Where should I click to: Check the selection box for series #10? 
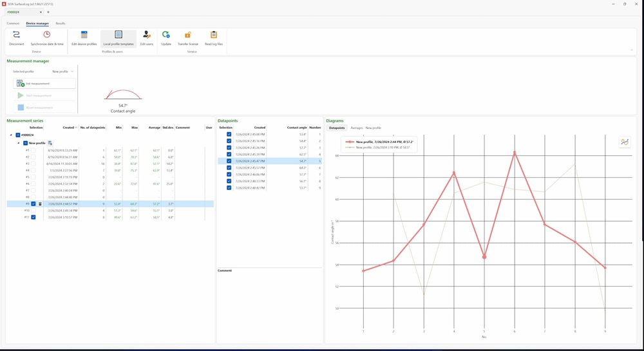[33, 211]
